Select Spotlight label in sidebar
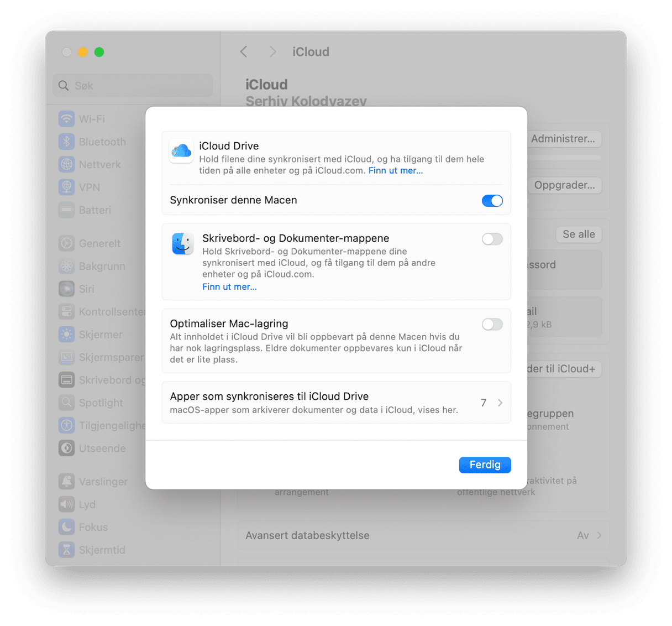The width and height of the screenshot is (672, 626). (101, 403)
